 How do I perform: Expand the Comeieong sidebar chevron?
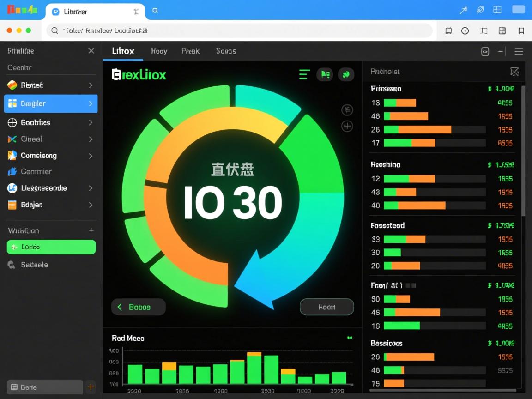coord(91,156)
